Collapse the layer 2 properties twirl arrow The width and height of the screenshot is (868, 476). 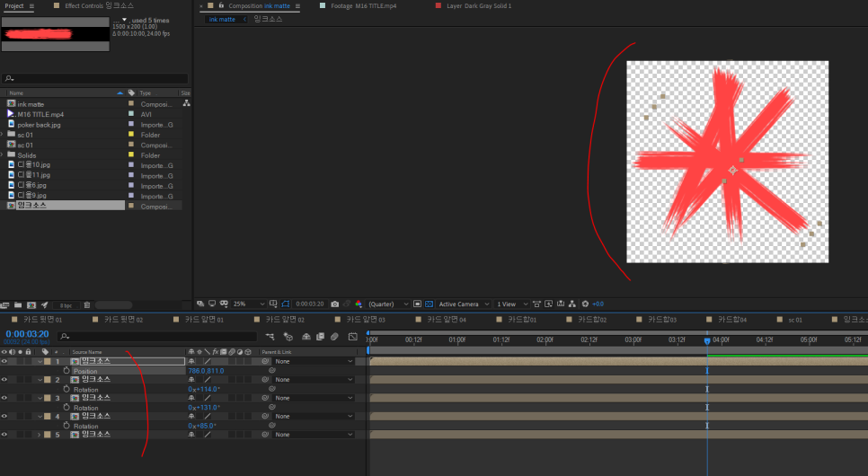[40, 380]
